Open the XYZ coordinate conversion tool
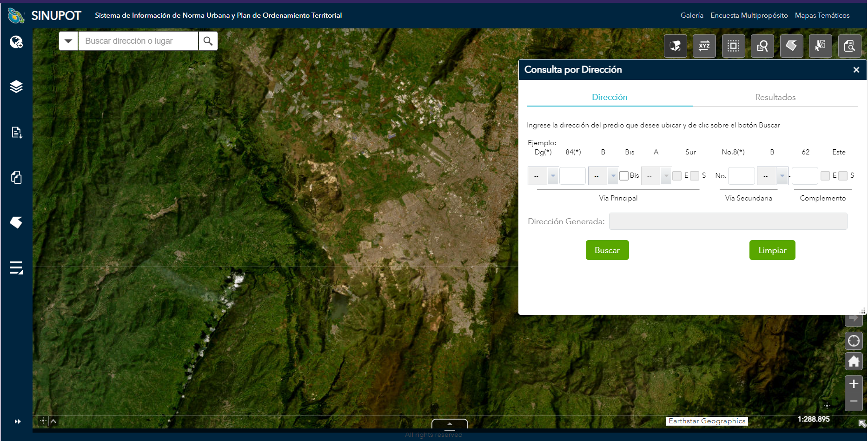Image resolution: width=868 pixels, height=441 pixels. [704, 46]
